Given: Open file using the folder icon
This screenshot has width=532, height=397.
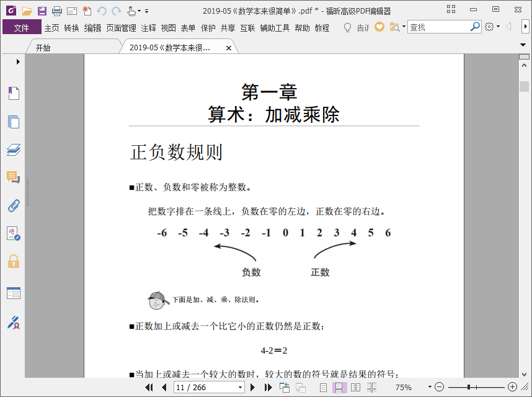Looking at the screenshot, I should click(27, 11).
